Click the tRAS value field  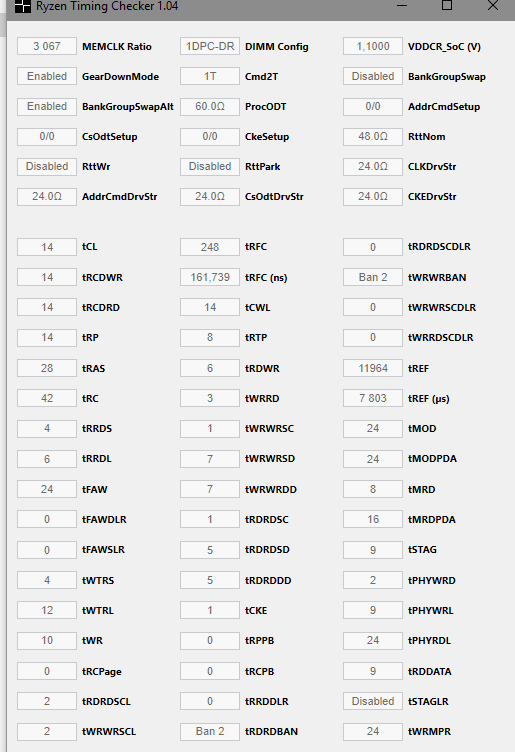[47, 368]
